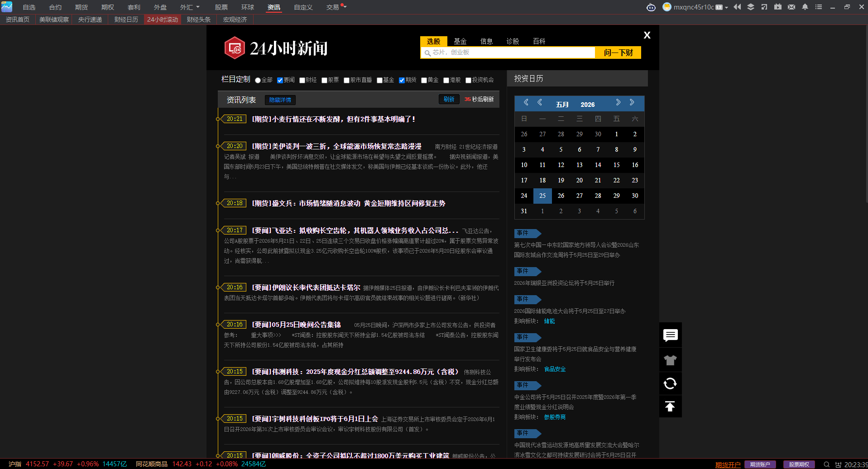Click the 问一下财 search button

click(x=618, y=53)
